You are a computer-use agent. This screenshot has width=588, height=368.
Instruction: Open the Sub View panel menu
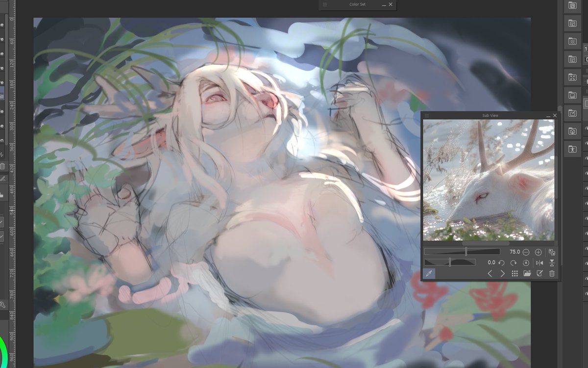tap(427, 115)
